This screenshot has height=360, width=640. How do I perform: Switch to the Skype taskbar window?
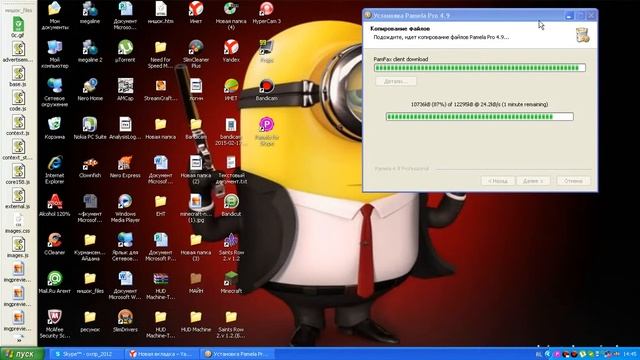[x=87, y=354]
